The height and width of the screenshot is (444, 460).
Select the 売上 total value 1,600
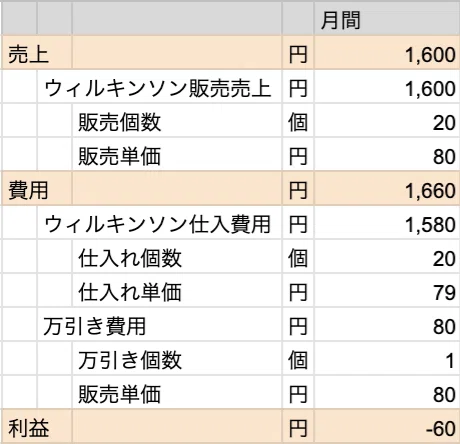coord(387,54)
